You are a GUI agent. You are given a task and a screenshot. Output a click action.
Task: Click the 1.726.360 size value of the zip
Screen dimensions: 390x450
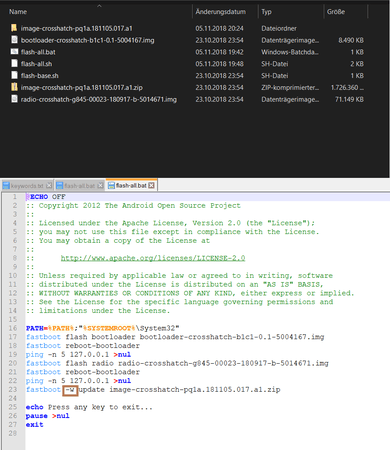coord(347,87)
